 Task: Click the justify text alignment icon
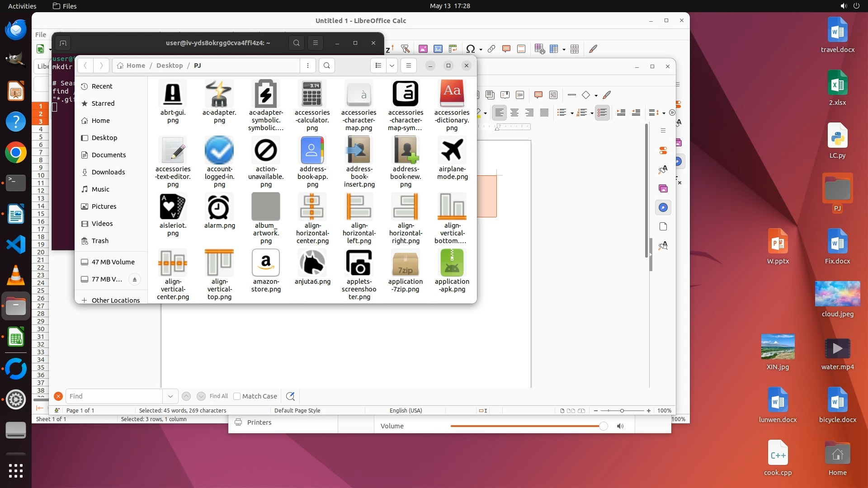tap(544, 113)
